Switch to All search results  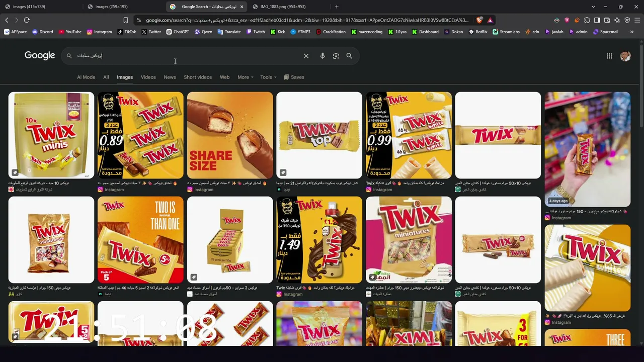[106, 77]
